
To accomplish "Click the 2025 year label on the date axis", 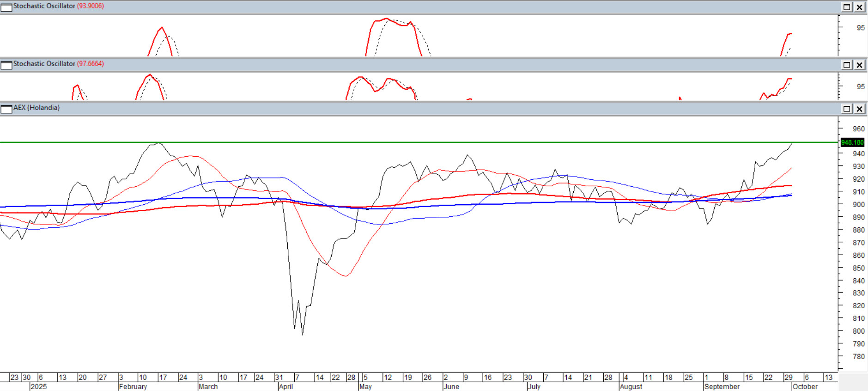I will point(39,386).
